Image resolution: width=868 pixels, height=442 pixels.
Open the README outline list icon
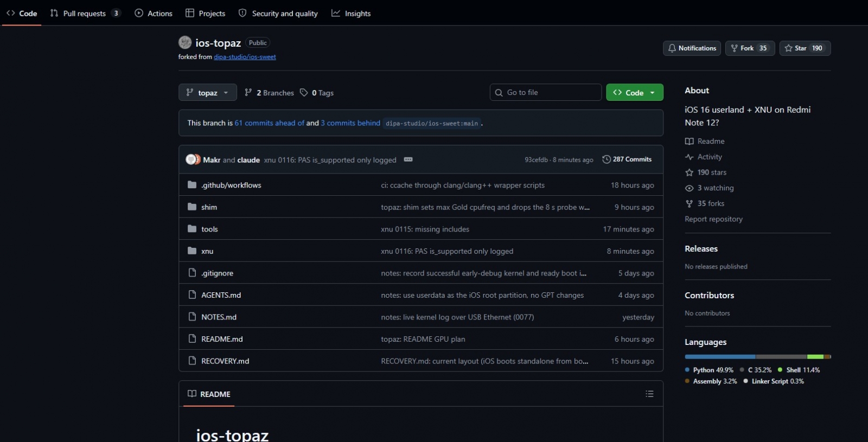649,394
